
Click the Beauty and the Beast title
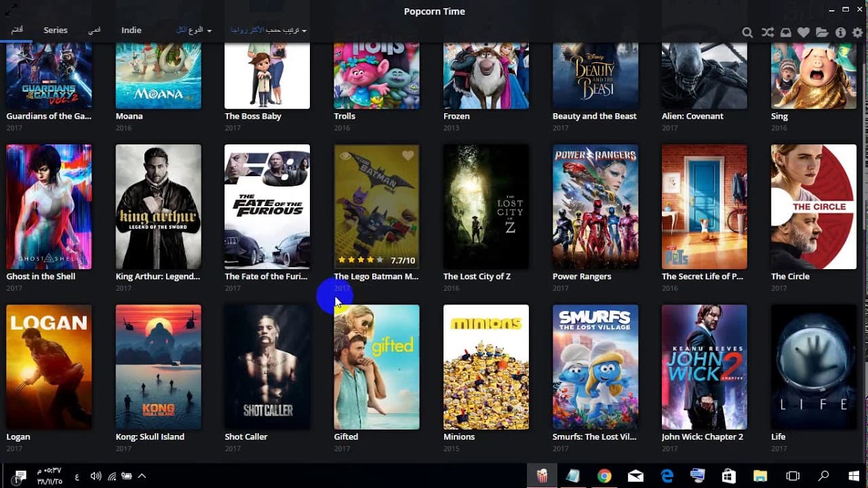595,116
